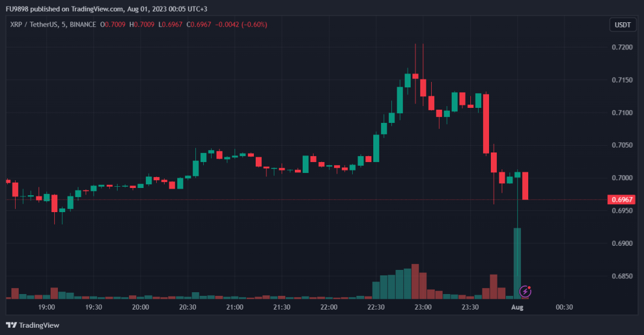
Task: Select the Aug date marker on time axis
Action: pos(517,307)
